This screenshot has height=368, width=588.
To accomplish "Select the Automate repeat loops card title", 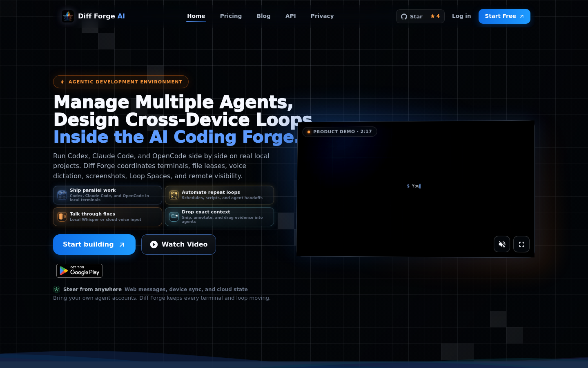I will pos(211,192).
